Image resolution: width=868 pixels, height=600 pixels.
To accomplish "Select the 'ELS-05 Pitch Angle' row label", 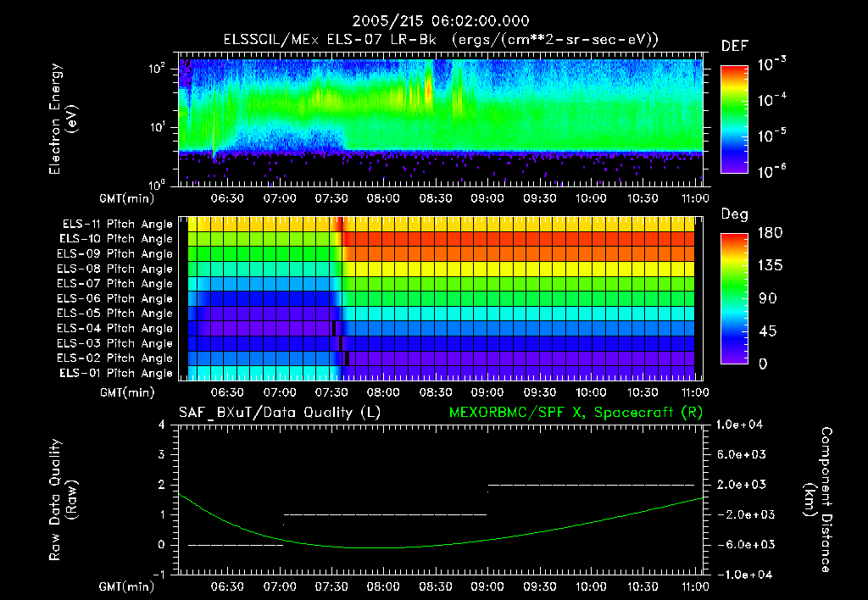I will [114, 314].
